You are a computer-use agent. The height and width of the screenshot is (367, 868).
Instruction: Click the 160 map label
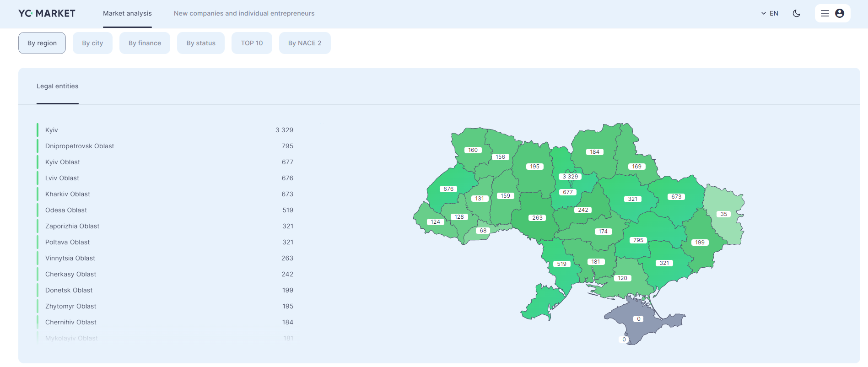tap(473, 150)
